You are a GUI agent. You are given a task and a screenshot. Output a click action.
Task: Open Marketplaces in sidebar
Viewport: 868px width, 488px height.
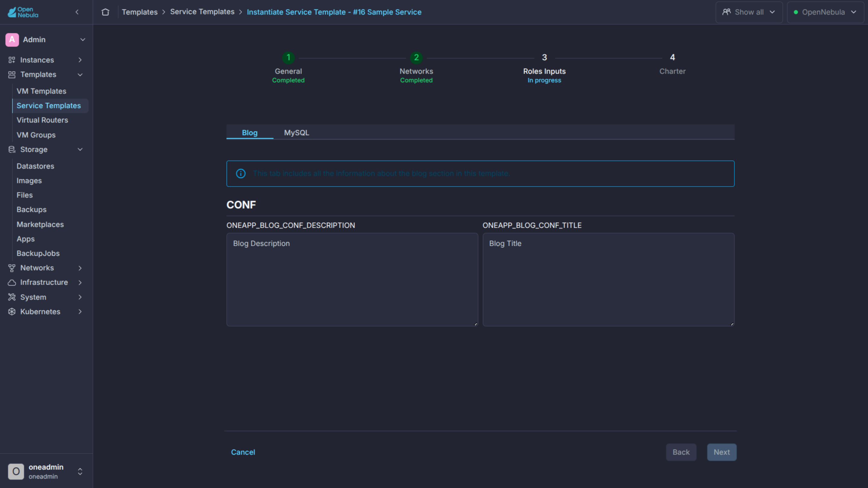40,225
